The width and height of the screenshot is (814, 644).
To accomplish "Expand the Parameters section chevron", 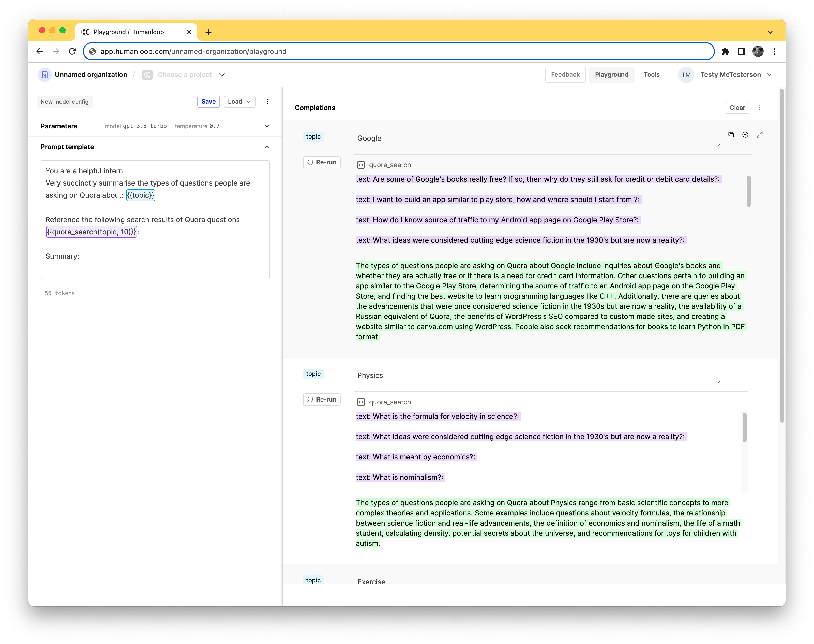I will pos(267,126).
